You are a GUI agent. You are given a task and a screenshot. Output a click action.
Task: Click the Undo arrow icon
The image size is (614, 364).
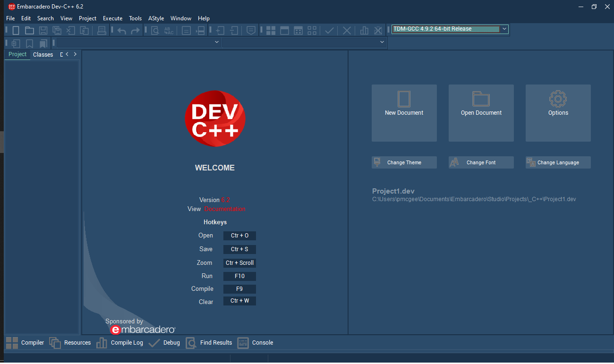coord(122,31)
